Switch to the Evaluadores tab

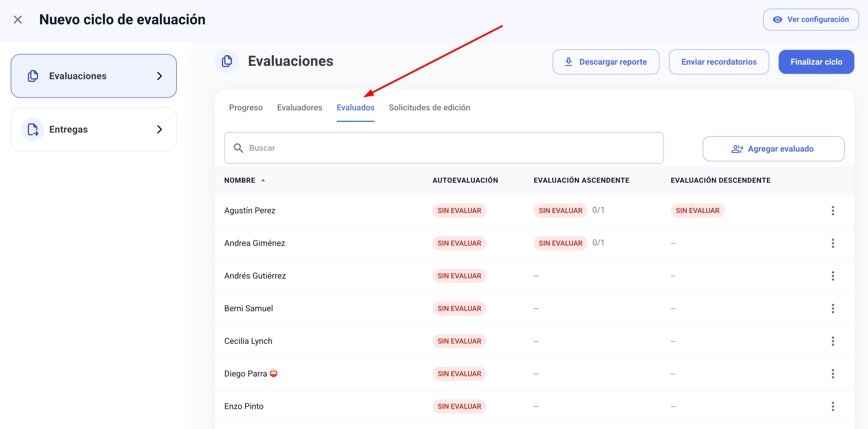[x=299, y=107]
